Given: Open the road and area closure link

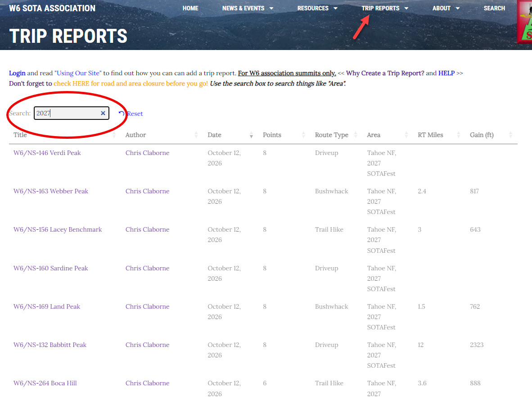Looking at the screenshot, I should [x=131, y=83].
